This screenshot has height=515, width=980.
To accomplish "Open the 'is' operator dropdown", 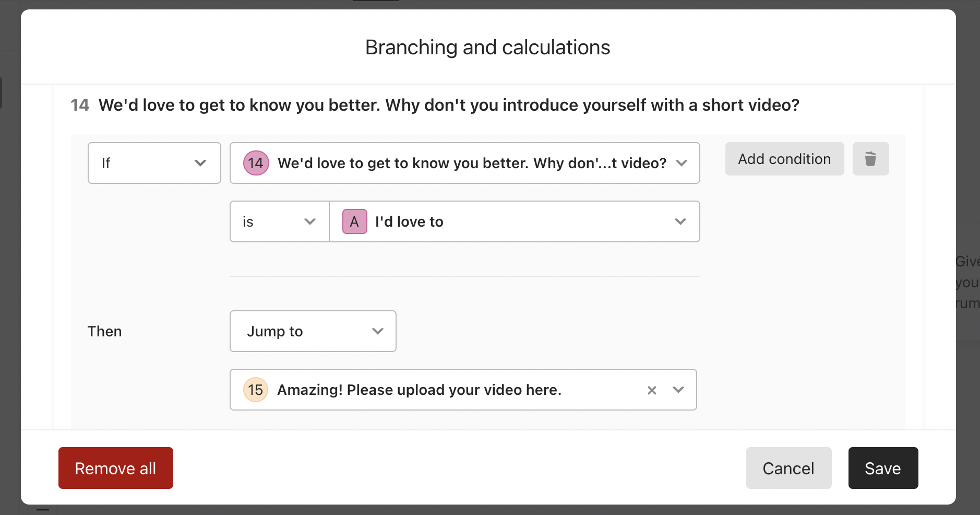I will pyautogui.click(x=280, y=221).
